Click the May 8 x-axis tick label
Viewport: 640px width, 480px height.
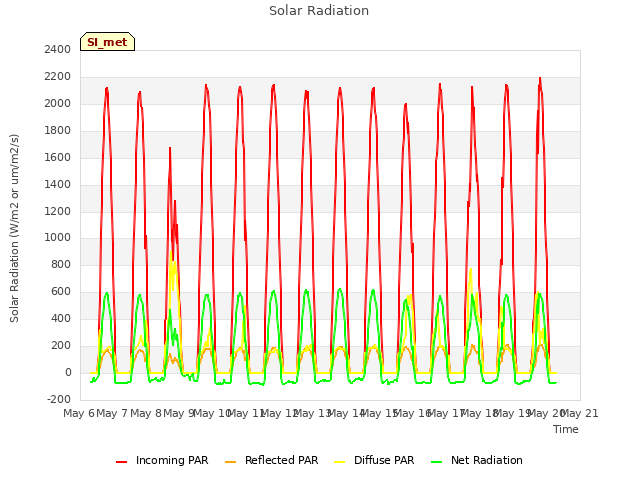tap(146, 414)
